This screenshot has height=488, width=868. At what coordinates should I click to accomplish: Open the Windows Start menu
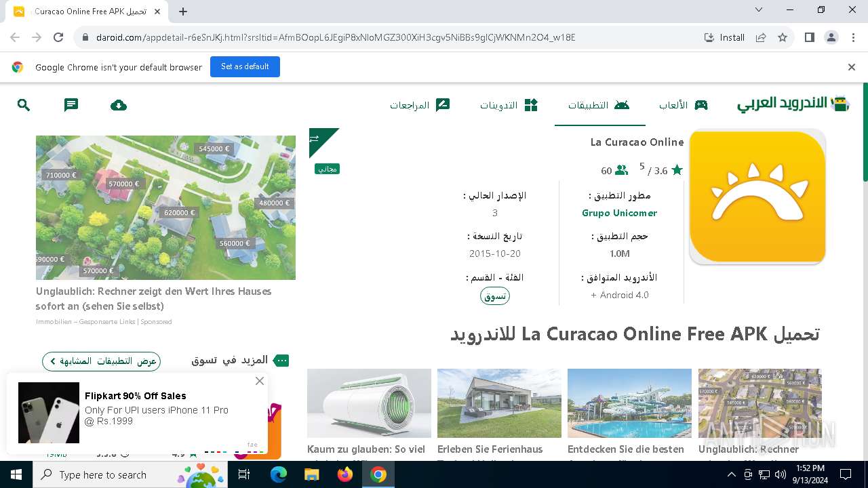point(16,474)
